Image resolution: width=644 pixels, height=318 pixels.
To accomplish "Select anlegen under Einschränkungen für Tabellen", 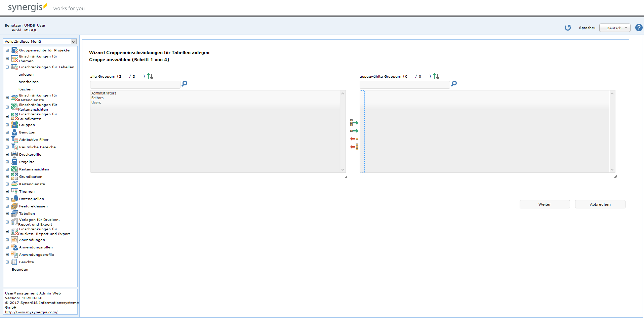I will pyautogui.click(x=26, y=74).
